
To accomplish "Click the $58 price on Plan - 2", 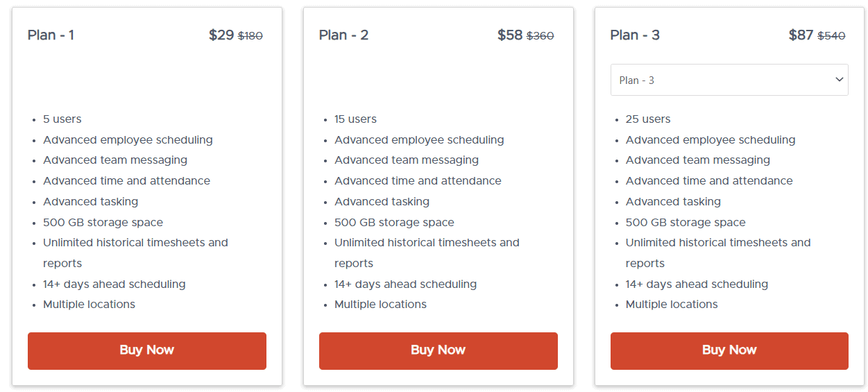I will click(x=510, y=35).
